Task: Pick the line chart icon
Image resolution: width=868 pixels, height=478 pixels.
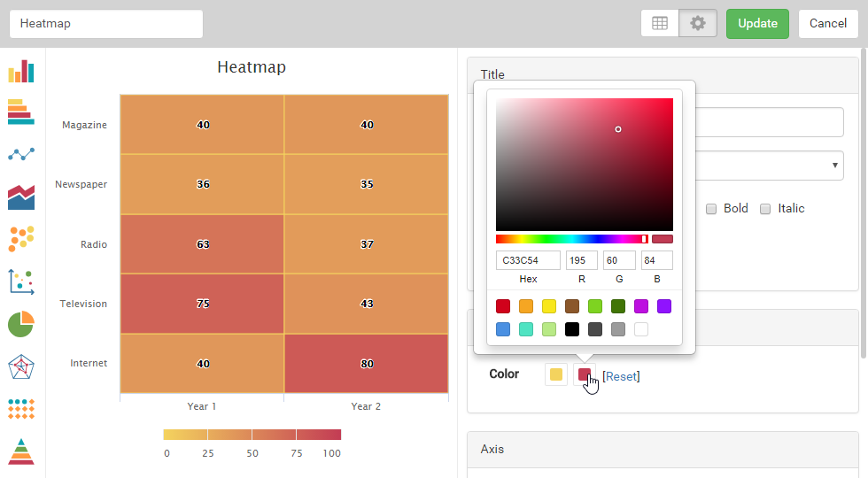Action: [x=21, y=154]
